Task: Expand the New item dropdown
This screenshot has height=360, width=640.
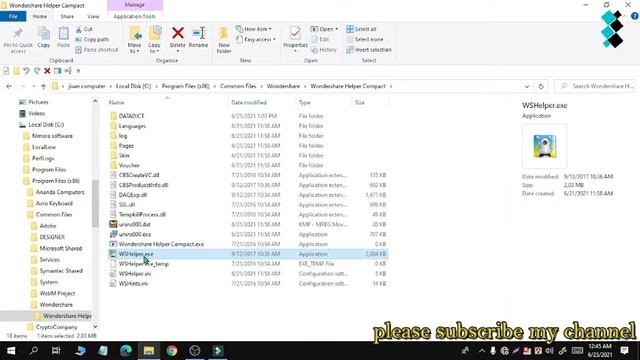Action: (253, 29)
